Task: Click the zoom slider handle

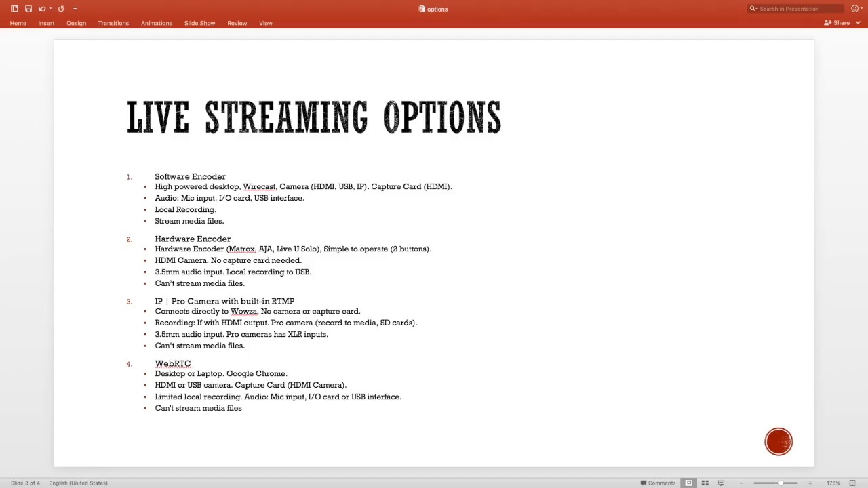Action: click(x=781, y=483)
